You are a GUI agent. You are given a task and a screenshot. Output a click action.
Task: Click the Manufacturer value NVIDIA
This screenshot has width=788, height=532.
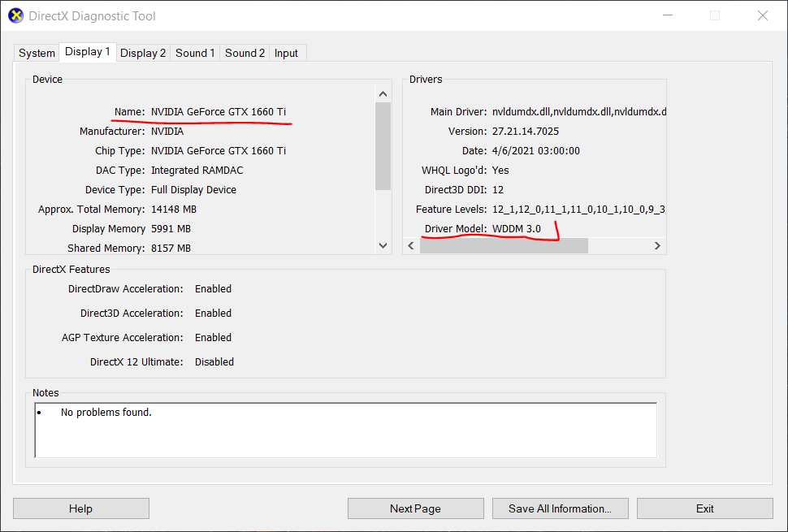[167, 131]
